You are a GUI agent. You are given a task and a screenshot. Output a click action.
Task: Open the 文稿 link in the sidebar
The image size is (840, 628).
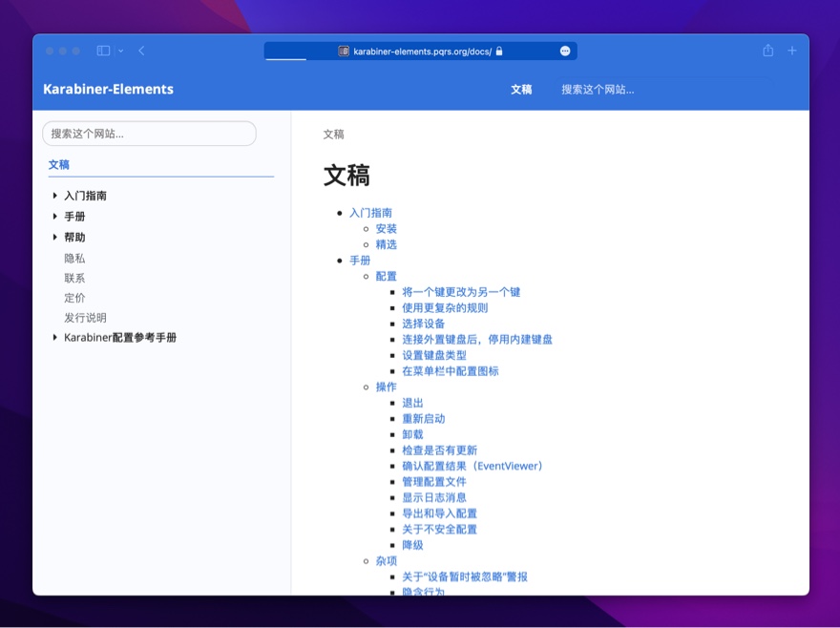[x=59, y=164]
